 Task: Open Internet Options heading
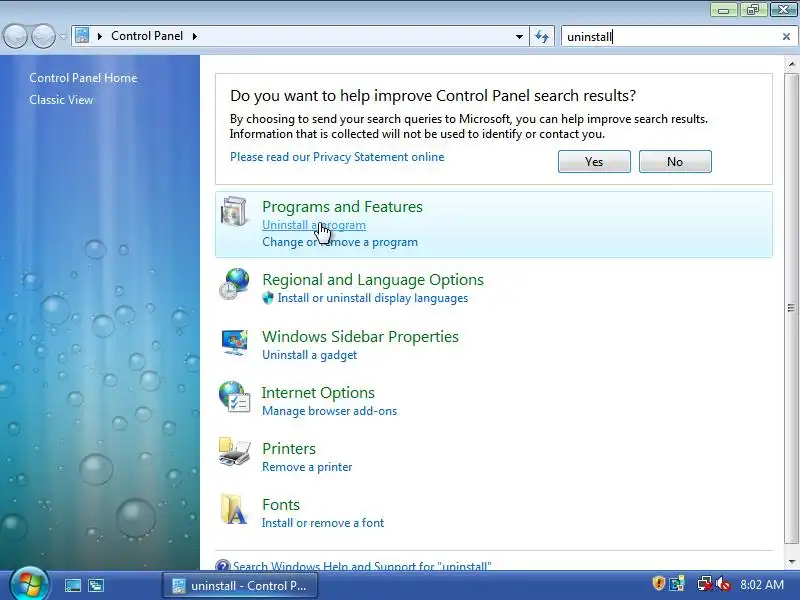pos(318,393)
